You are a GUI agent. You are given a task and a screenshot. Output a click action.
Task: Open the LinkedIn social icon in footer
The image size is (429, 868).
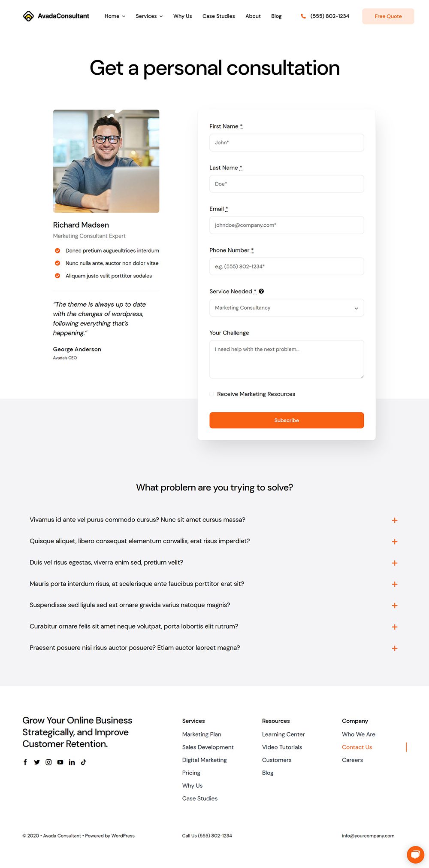(x=72, y=762)
